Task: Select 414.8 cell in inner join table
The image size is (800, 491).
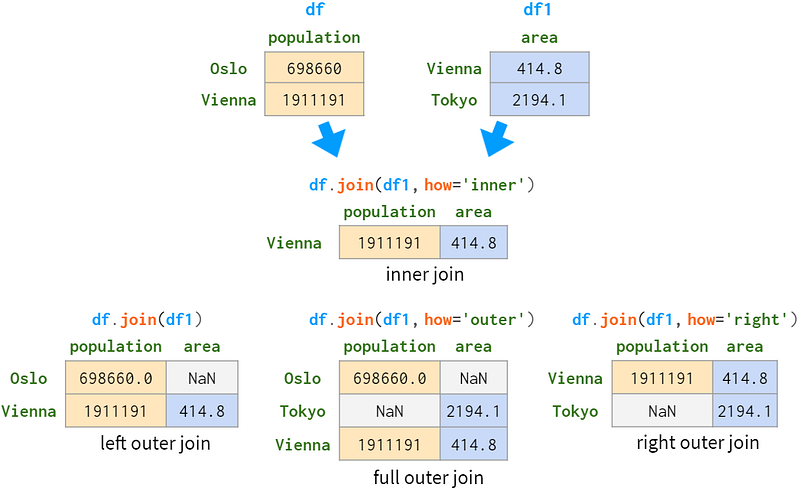Action: tap(474, 242)
